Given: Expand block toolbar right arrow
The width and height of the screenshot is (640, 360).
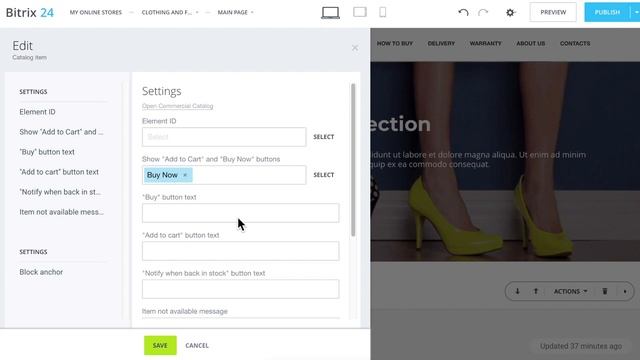Looking at the screenshot, I should tap(625, 291).
